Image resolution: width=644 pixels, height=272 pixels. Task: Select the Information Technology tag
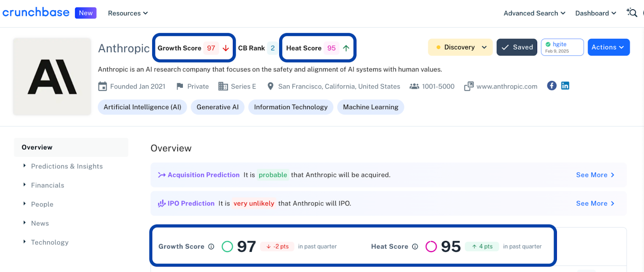tap(291, 107)
